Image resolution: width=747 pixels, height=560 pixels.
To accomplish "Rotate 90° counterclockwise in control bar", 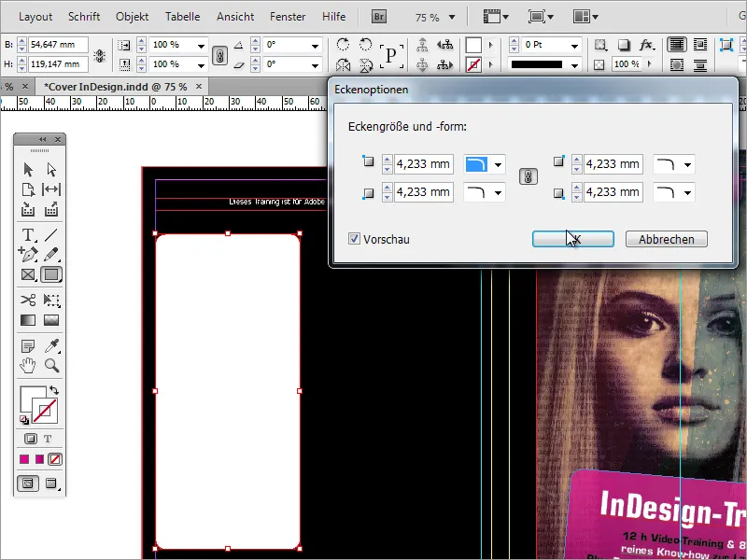I will tap(365, 45).
